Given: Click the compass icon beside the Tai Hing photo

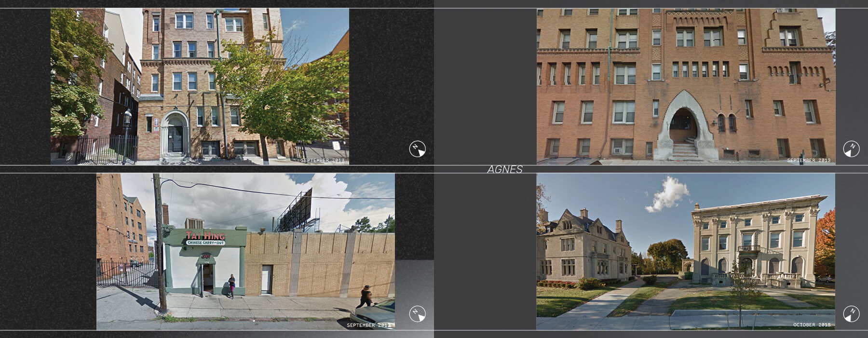Looking at the screenshot, I should tap(418, 314).
